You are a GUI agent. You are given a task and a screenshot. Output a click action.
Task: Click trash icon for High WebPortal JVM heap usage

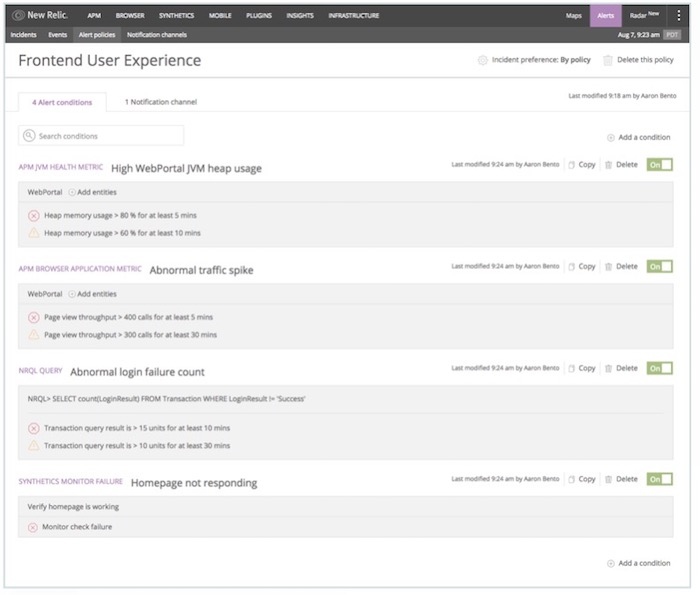click(x=608, y=165)
